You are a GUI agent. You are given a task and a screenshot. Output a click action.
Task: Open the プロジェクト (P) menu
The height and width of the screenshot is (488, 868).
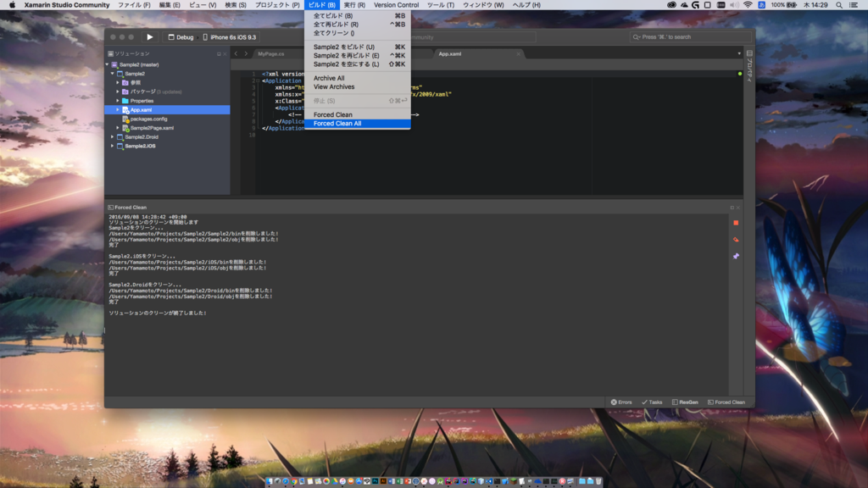point(277,5)
